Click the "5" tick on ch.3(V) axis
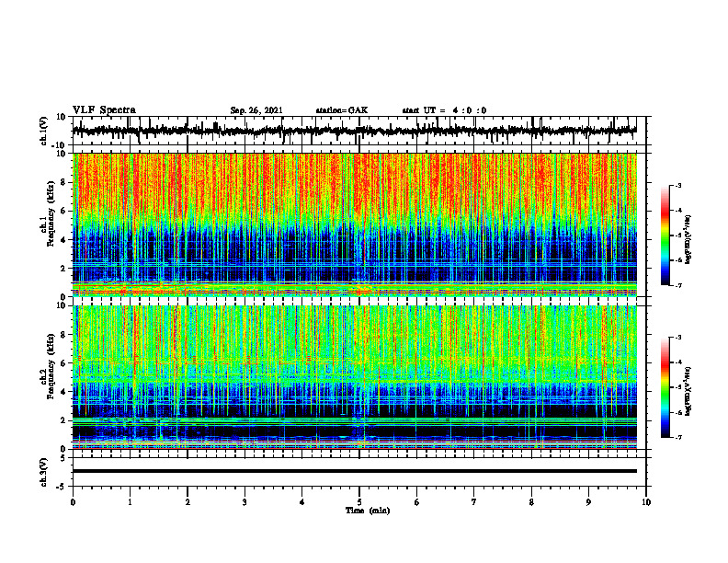Viewport: 728px width, 563px height. [63, 458]
